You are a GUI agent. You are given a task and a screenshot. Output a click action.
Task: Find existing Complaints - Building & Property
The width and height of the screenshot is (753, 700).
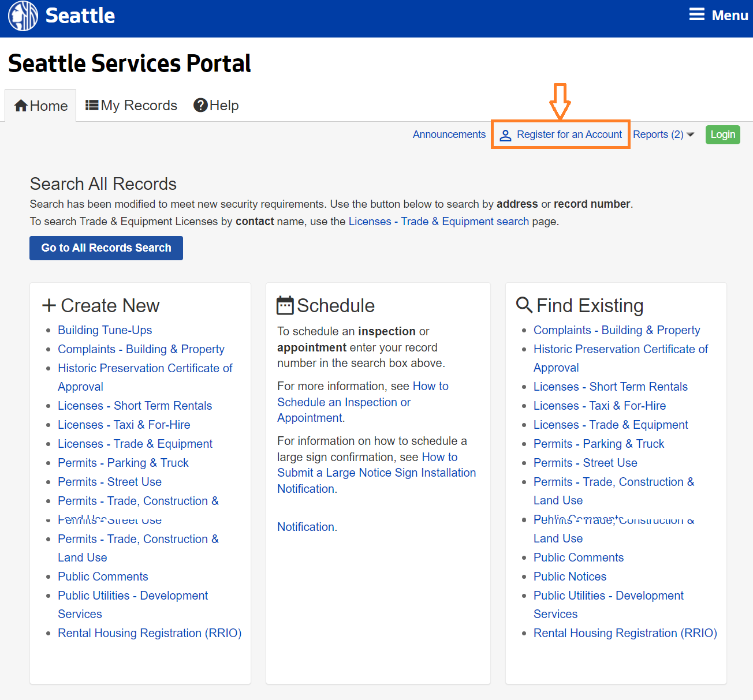point(617,330)
